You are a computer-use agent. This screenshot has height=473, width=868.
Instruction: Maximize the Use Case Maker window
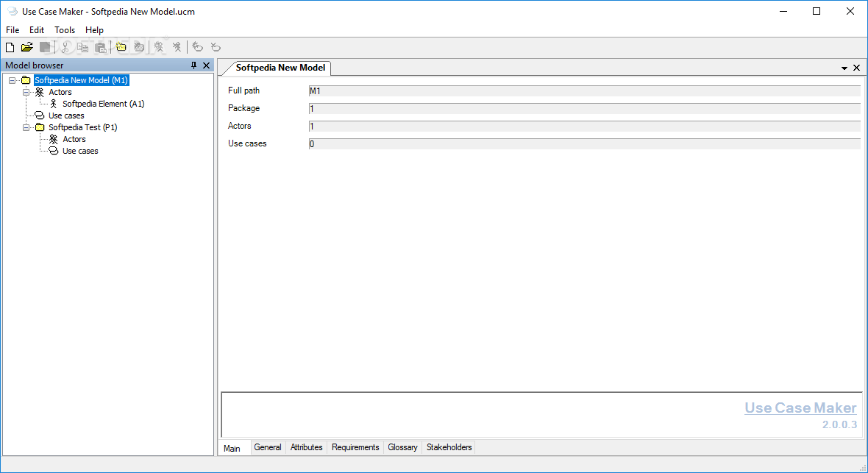point(817,11)
